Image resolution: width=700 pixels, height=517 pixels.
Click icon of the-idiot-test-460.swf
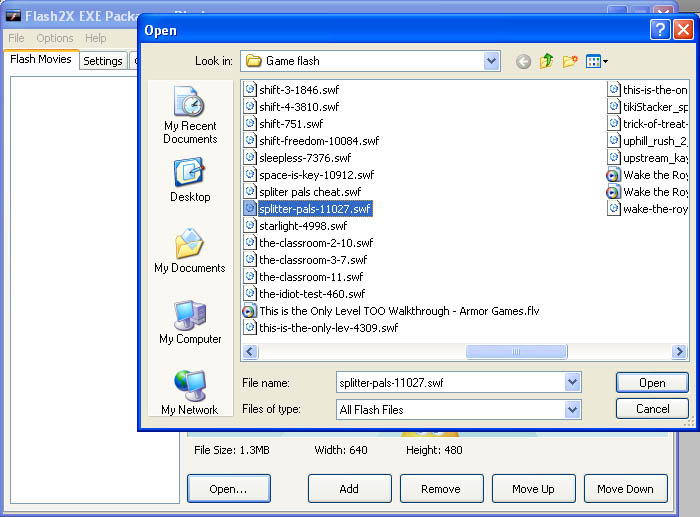click(x=250, y=293)
